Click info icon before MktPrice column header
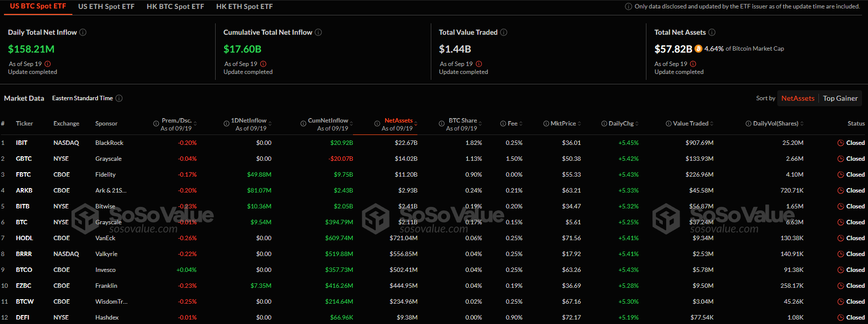Screen dimensions: 868x324 pos(546,124)
